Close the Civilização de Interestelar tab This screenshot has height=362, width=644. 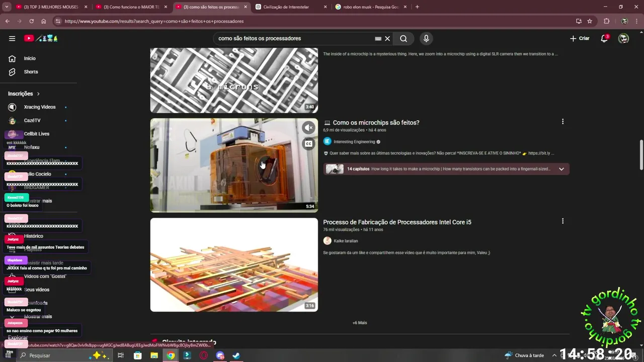325,7
